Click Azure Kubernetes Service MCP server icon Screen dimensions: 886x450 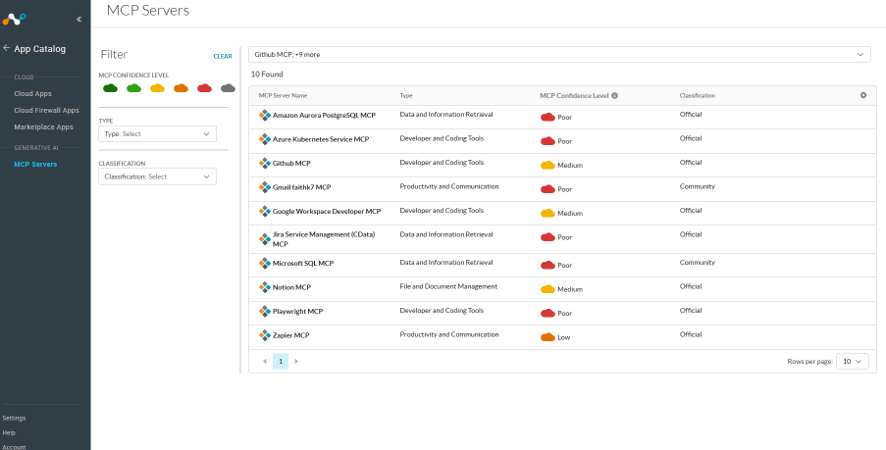(x=264, y=139)
